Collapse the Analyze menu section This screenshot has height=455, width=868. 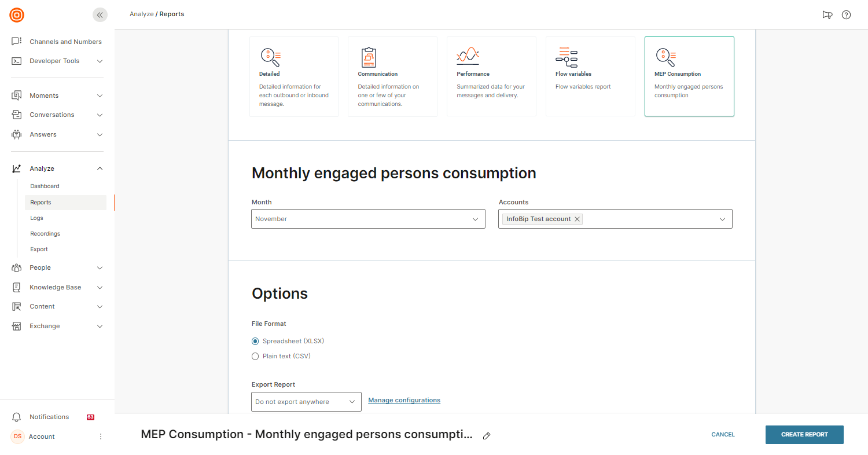[100, 168]
